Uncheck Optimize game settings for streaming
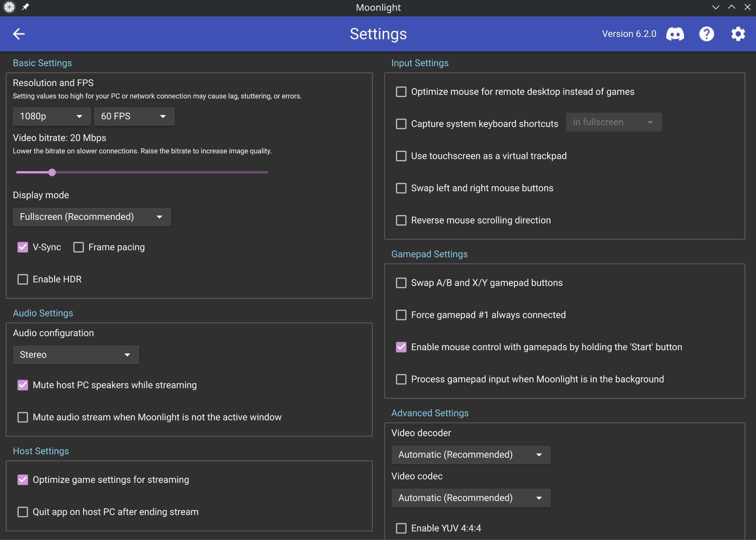The height and width of the screenshot is (540, 756). click(x=23, y=480)
